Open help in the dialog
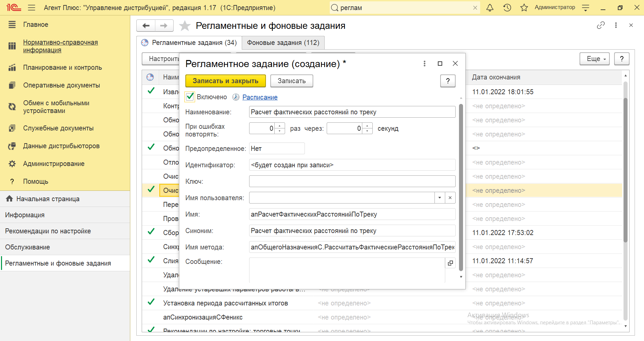The height and width of the screenshot is (341, 644). 448,81
